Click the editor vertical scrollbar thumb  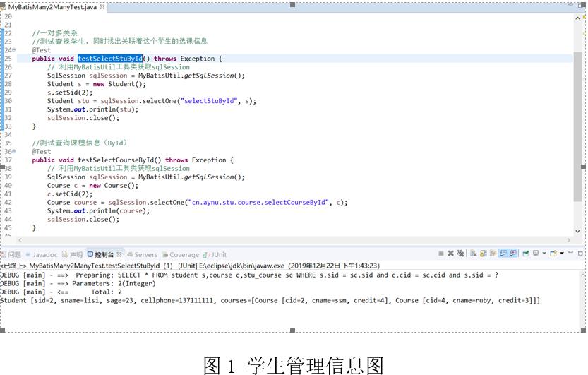click(x=577, y=126)
